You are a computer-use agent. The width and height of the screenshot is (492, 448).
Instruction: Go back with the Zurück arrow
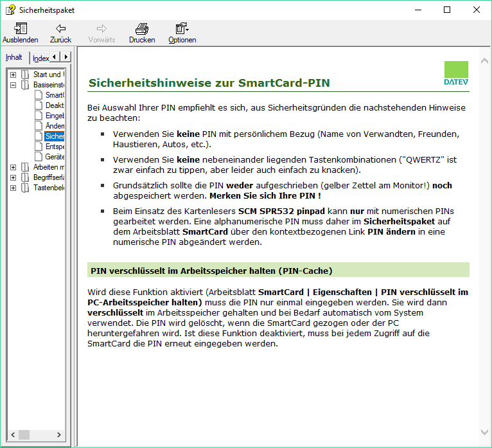[60, 28]
